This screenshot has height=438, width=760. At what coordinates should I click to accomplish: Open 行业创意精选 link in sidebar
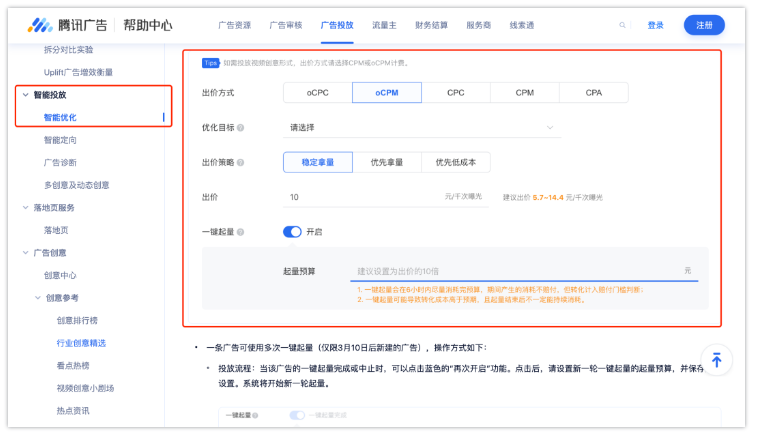81,343
